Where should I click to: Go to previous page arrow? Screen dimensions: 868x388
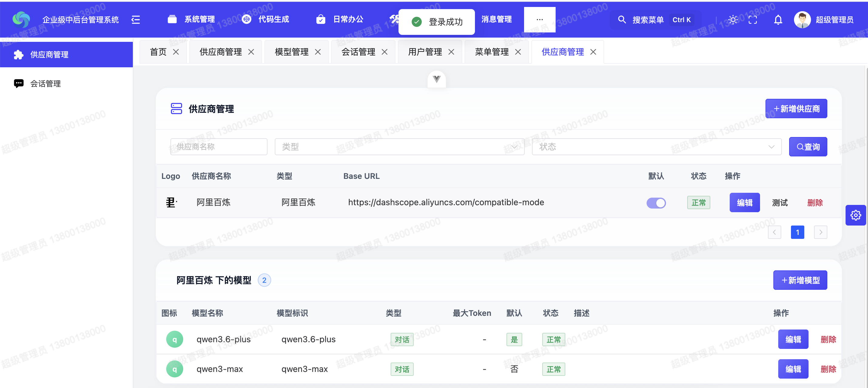(774, 232)
